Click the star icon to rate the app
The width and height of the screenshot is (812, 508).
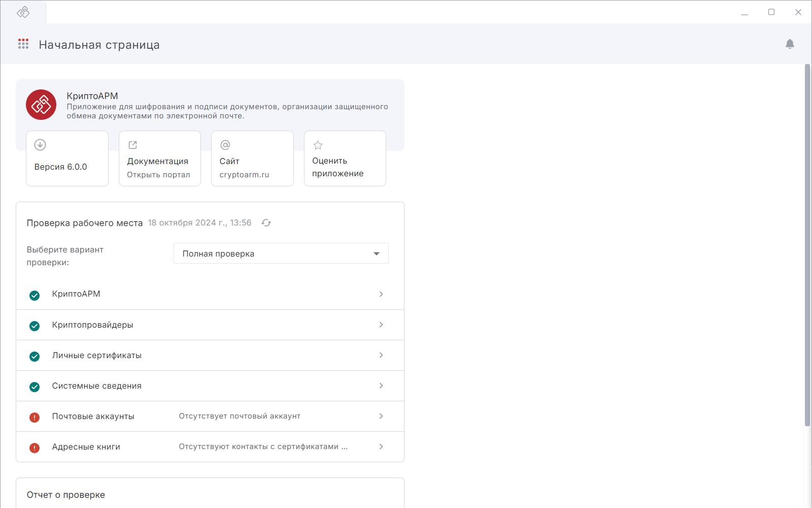coord(318,145)
